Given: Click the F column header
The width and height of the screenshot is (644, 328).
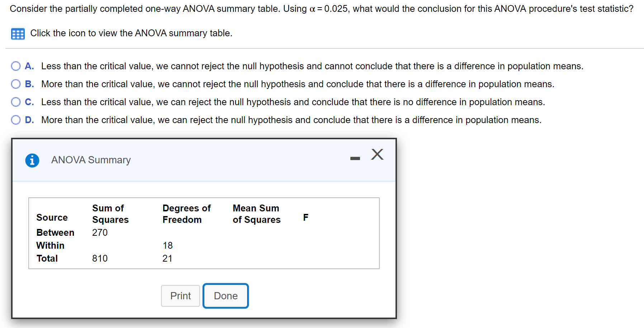Looking at the screenshot, I should tap(306, 216).
